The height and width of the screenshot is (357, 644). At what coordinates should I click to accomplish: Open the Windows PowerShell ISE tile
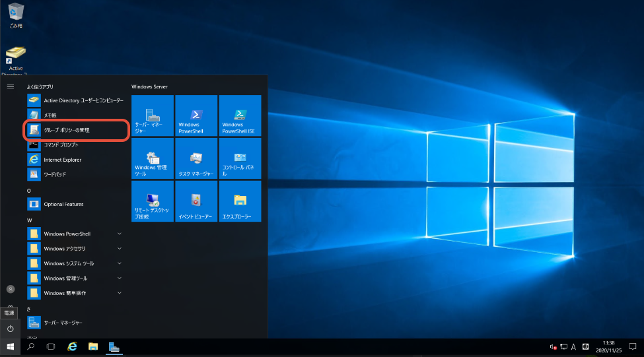pos(240,115)
